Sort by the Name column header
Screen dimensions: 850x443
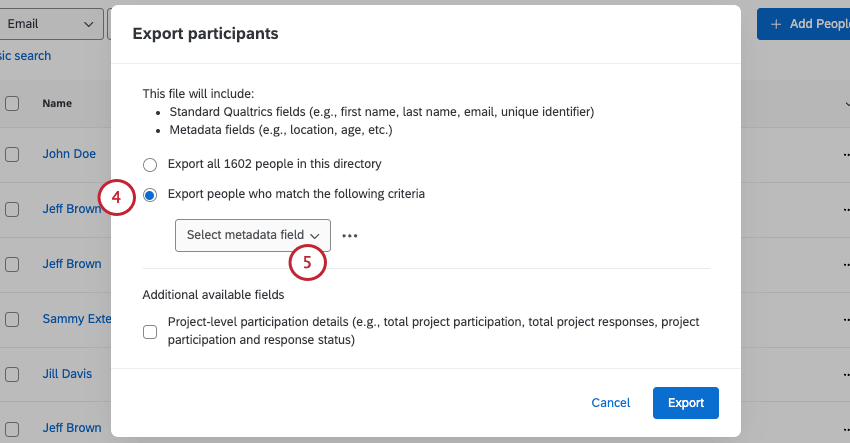click(57, 102)
